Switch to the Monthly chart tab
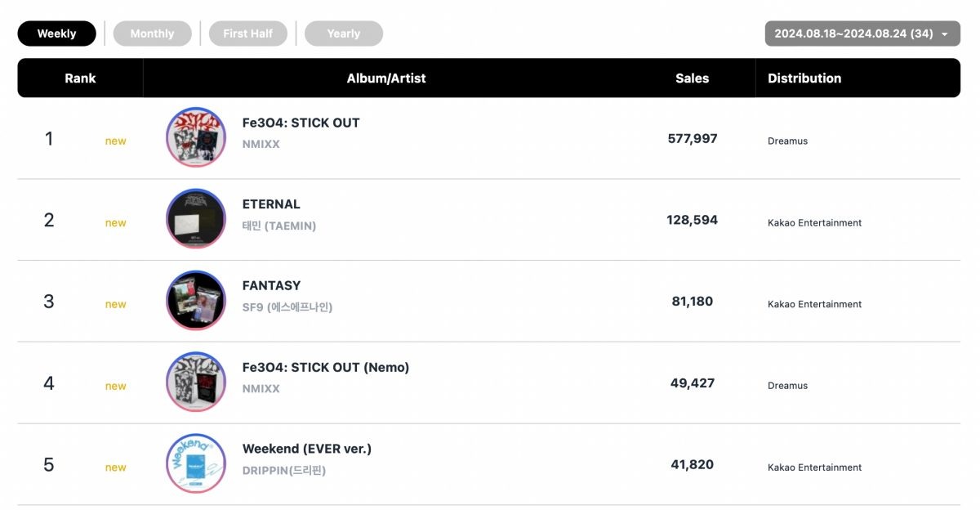Viewport: 980px width, 510px height. point(152,34)
